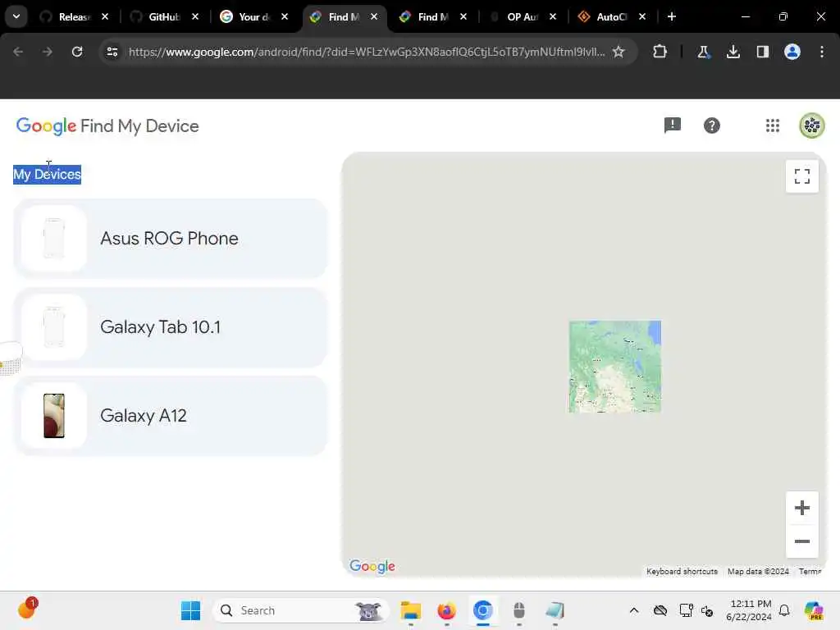The image size is (840, 630).
Task: Close the AutoCl tab
Action: 642,16
